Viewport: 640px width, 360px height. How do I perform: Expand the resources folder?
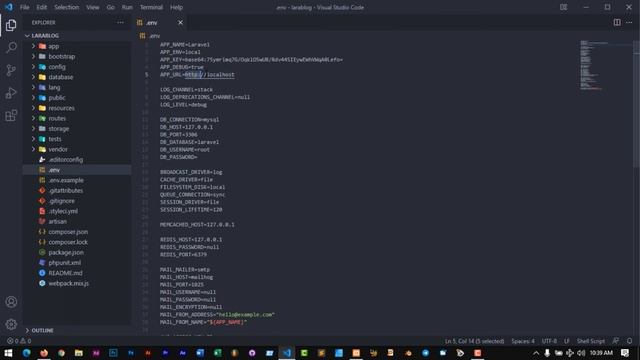coord(77,108)
